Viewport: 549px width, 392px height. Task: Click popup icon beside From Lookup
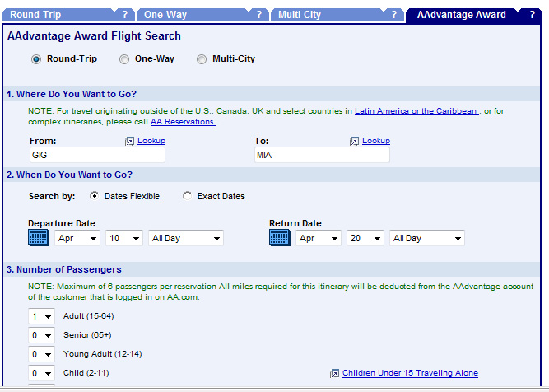coord(129,141)
